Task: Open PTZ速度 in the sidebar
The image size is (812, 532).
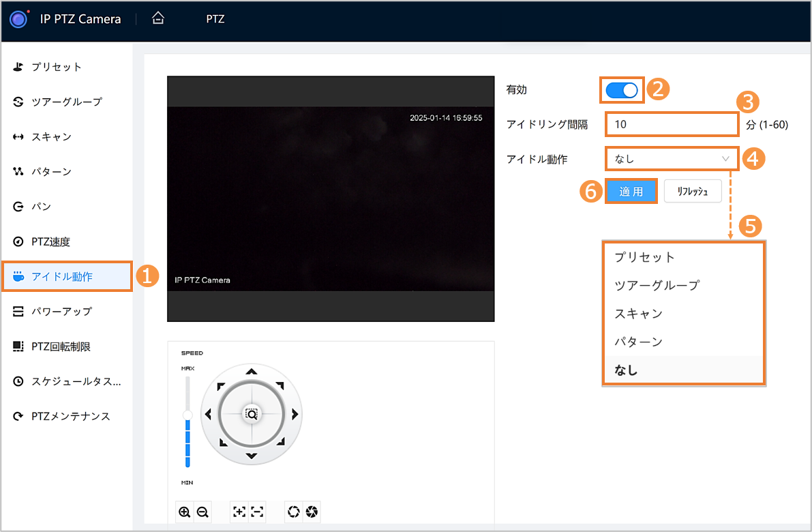Action: point(51,241)
